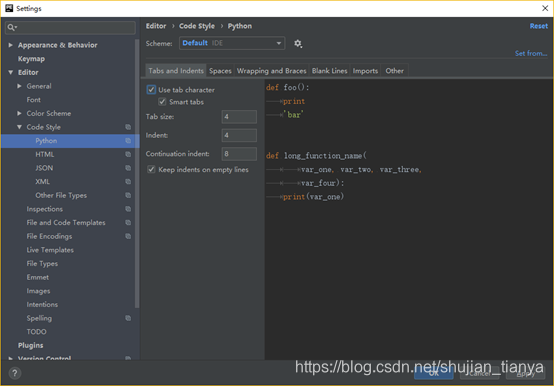The height and width of the screenshot is (386, 554).
Task: Select Emmet in settings tree
Action: pos(37,277)
